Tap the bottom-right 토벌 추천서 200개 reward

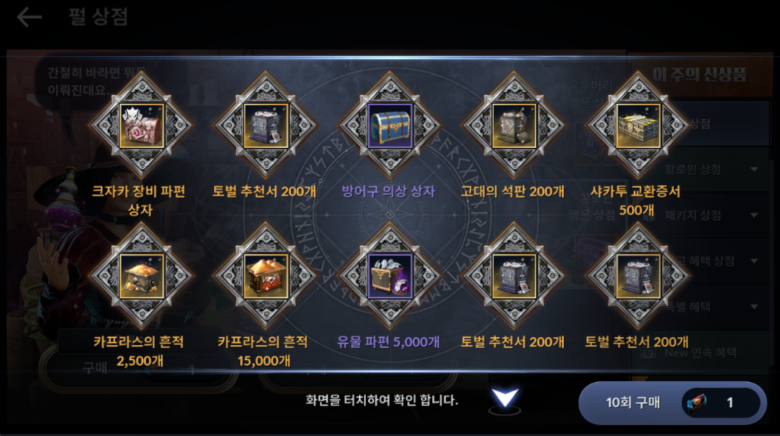coord(638,276)
